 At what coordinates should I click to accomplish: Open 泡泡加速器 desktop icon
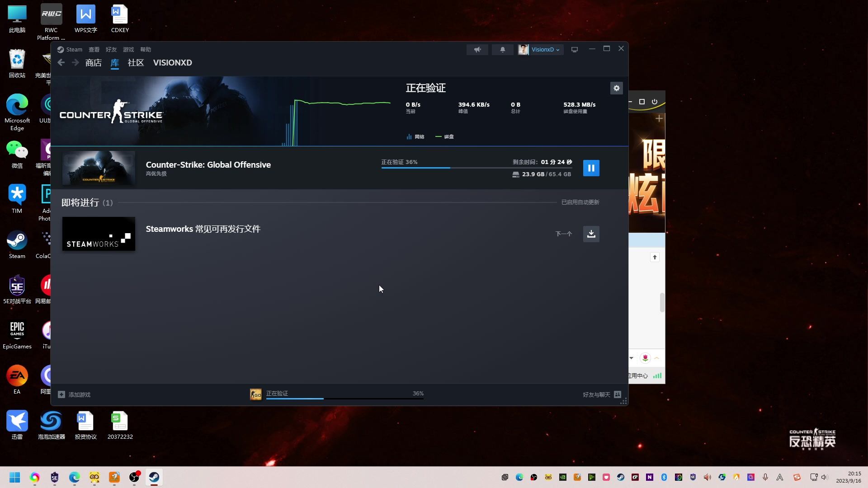tap(51, 425)
